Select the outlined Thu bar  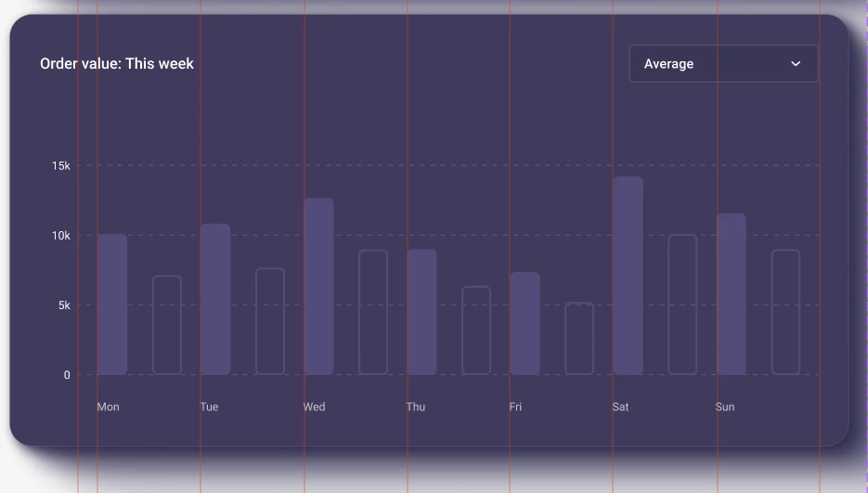476,331
